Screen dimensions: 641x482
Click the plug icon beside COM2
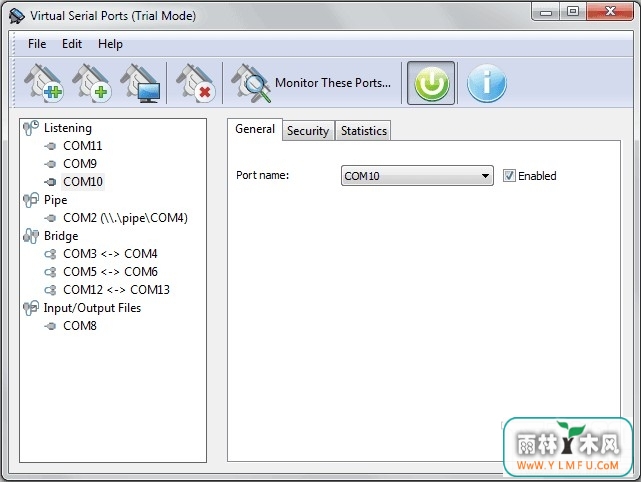click(x=50, y=218)
